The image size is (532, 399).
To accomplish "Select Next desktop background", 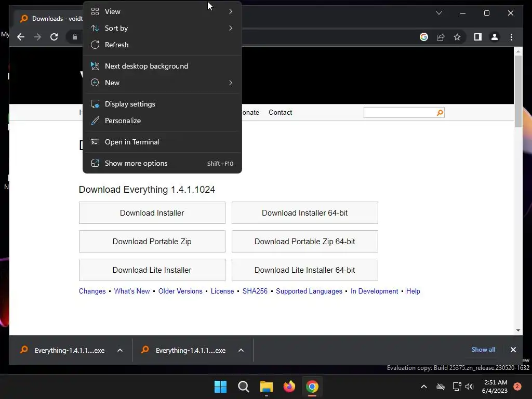I will pyautogui.click(x=162, y=66).
